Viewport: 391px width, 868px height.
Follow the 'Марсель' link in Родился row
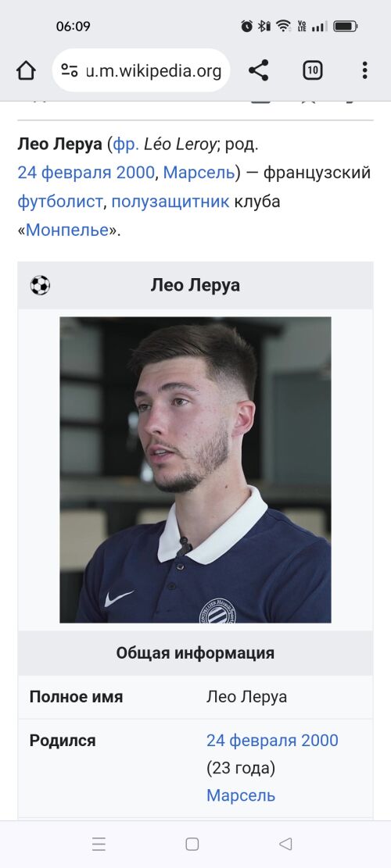(241, 795)
